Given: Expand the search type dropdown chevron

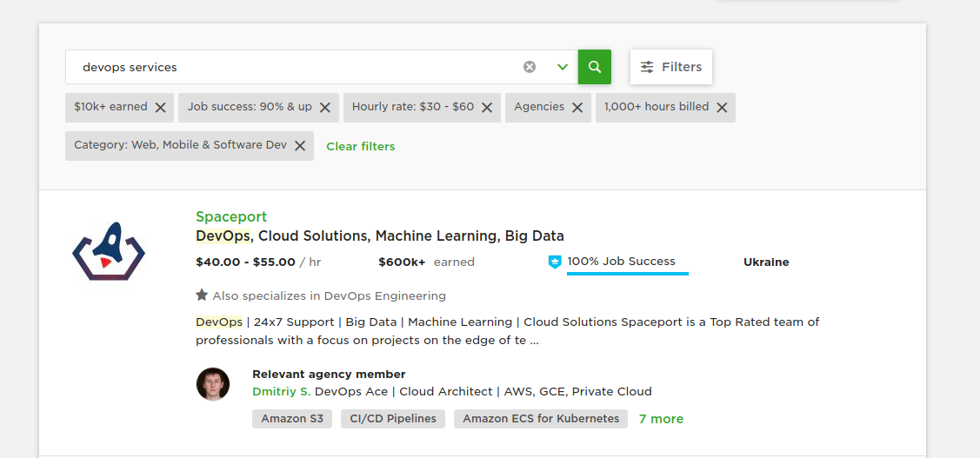Looking at the screenshot, I should click(x=563, y=67).
